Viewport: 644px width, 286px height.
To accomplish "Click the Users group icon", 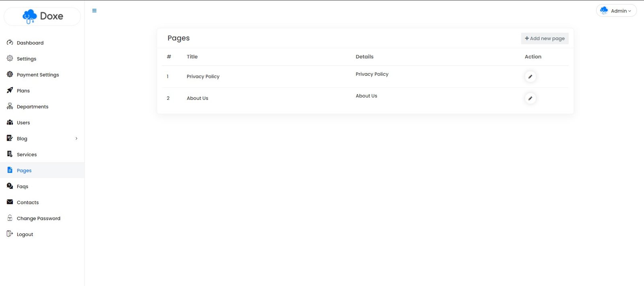I will (x=10, y=122).
